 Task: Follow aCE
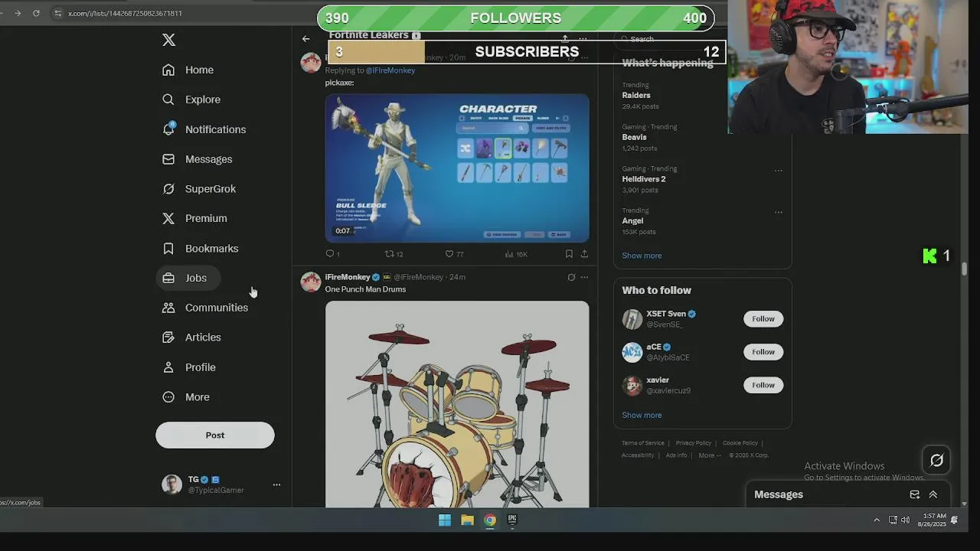[763, 352]
